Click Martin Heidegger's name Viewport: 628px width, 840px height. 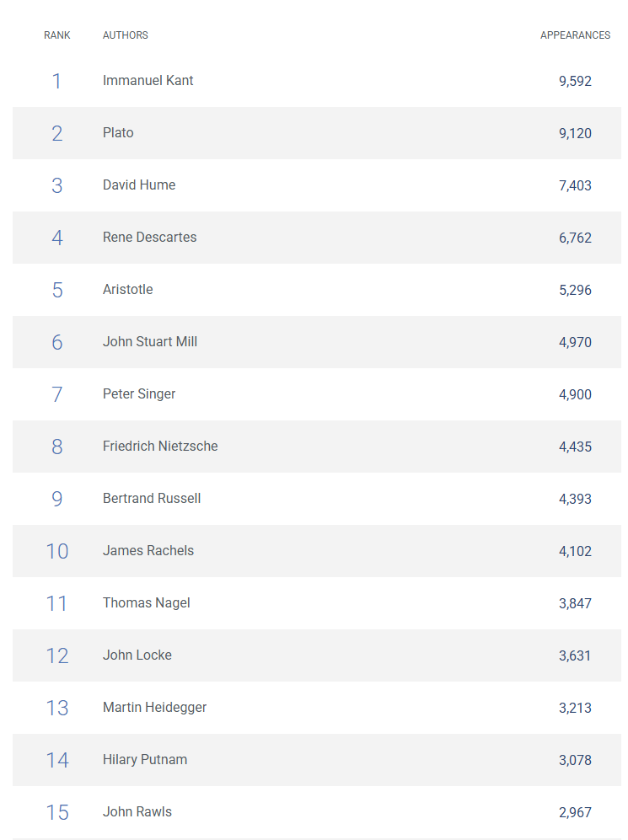tap(154, 708)
